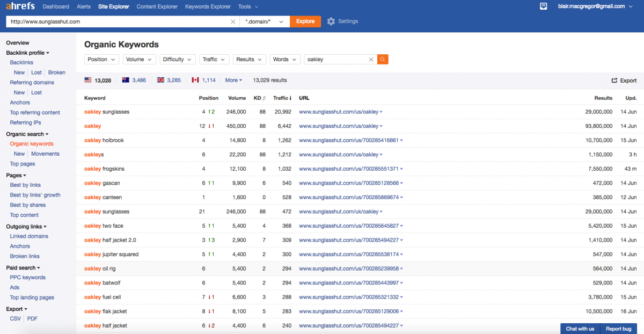Click the Chat with us button
Screen dimensions: 644x334
coord(580,329)
